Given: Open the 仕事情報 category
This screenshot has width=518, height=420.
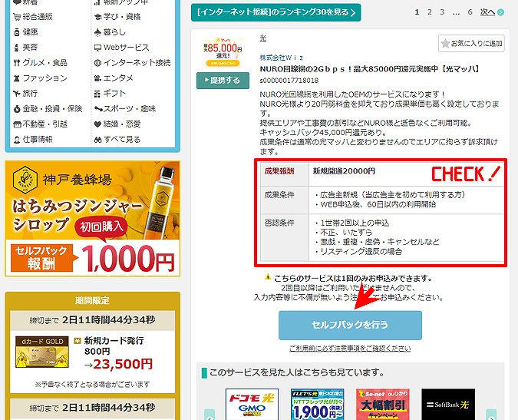Looking at the screenshot, I should point(38,140).
